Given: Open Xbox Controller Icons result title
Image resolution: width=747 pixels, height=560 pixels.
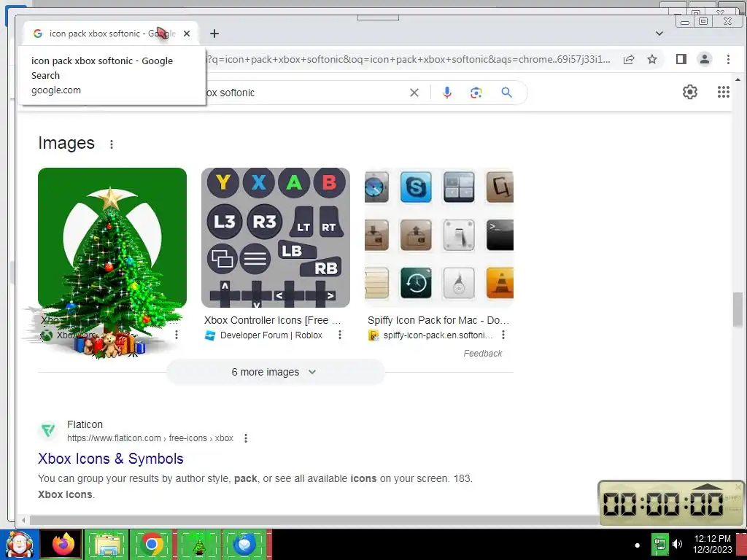Looking at the screenshot, I should 273,320.
